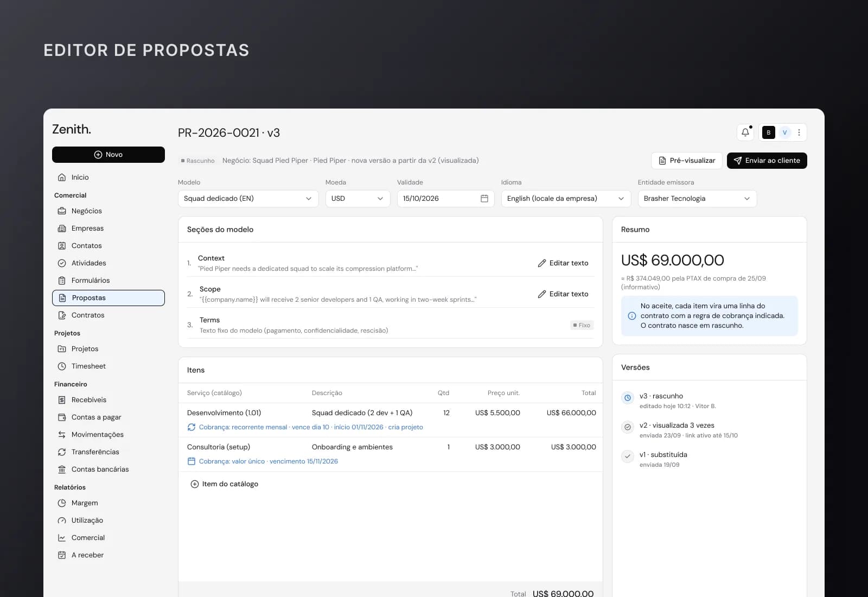Screen dimensions: 868x597
Task: Click the US$ 69.000,00 amount in Resumo
Action: (673, 261)
